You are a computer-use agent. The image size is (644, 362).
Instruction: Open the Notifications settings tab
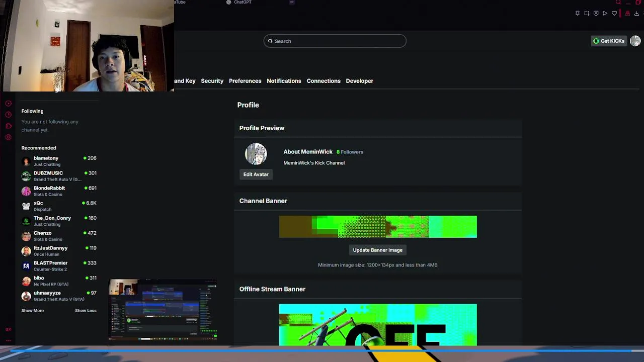coord(284,81)
